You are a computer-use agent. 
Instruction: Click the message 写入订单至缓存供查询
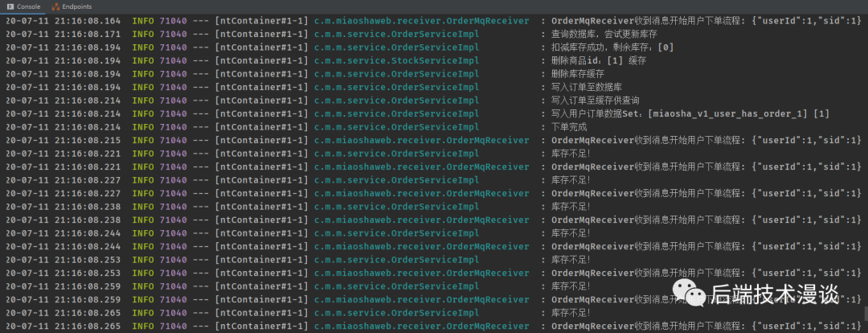[595, 101]
